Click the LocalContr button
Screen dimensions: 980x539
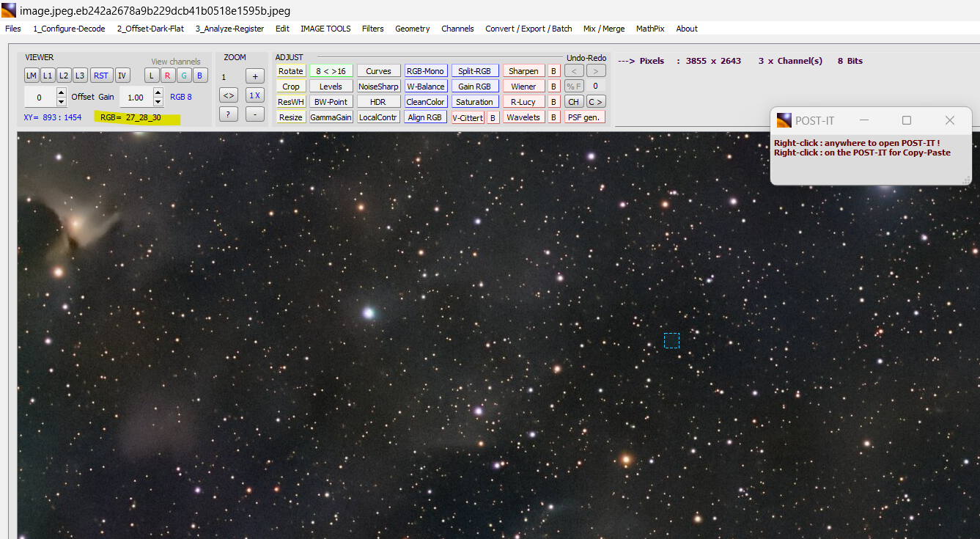(378, 117)
